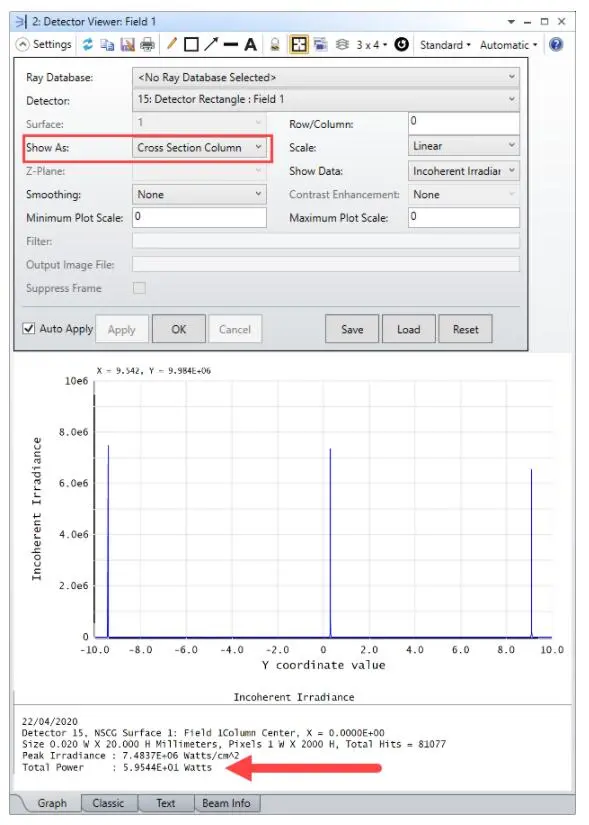Switch to the Beam Info tab

point(226,803)
